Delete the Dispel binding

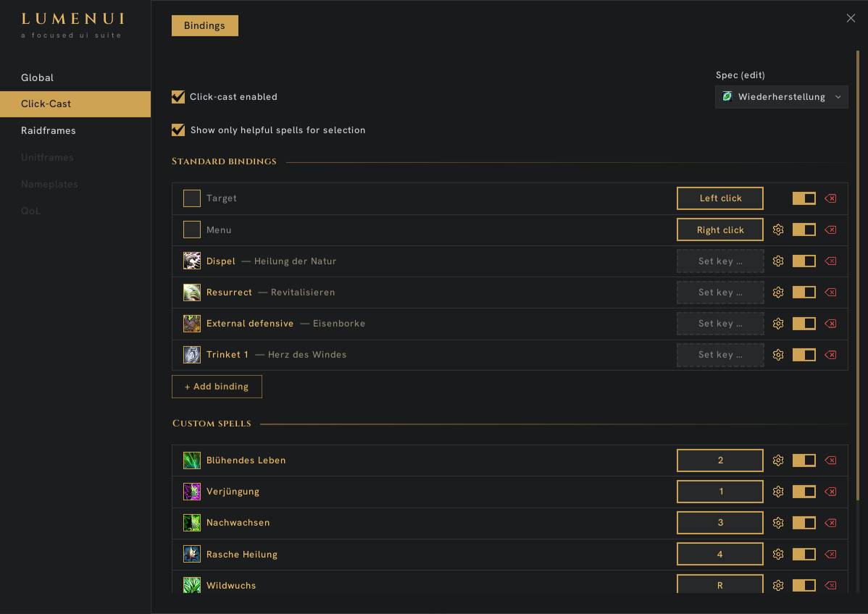point(830,261)
